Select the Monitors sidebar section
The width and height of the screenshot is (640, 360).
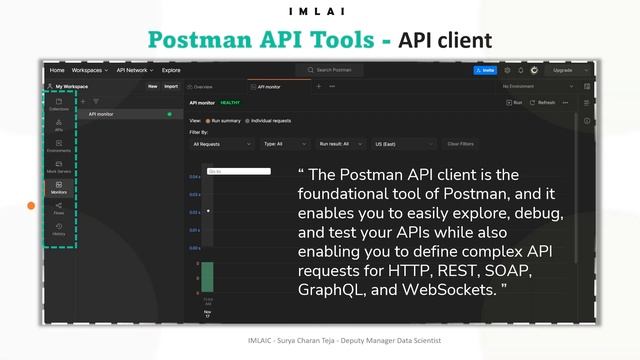[59, 188]
